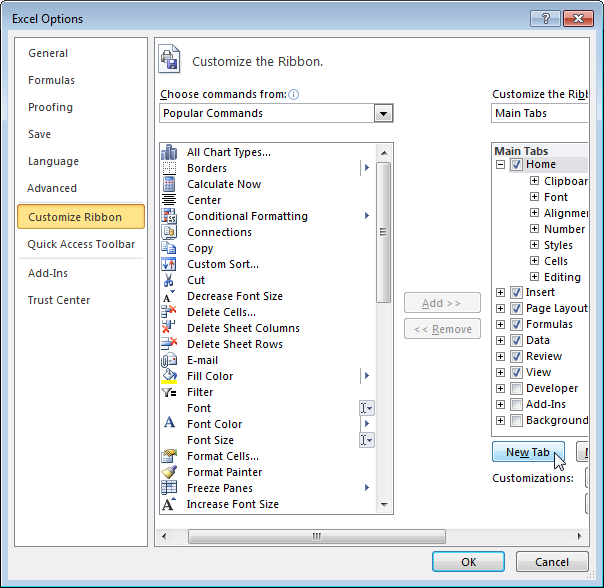Select the Center alignment icon

pos(169,200)
